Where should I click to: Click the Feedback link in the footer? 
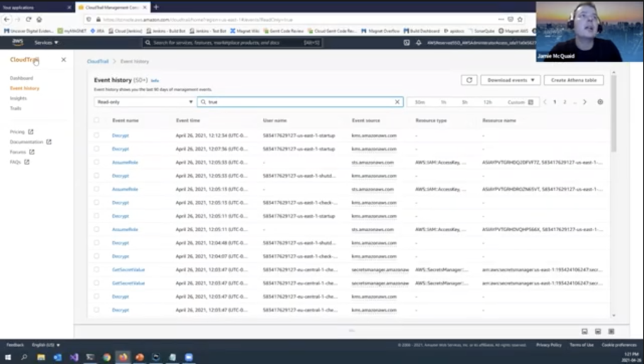(15, 344)
